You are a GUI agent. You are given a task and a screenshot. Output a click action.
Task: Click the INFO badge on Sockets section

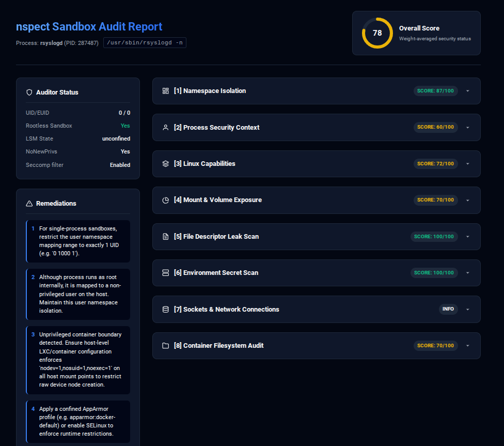point(448,309)
